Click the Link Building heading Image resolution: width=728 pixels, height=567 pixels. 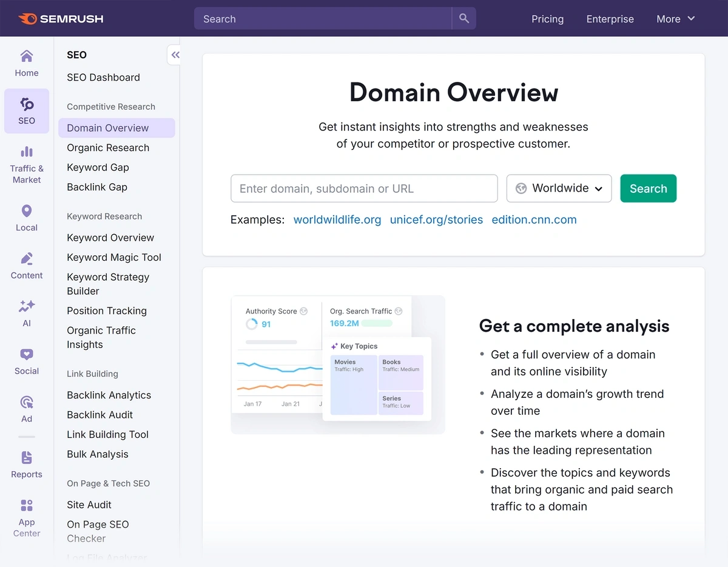coord(92,374)
